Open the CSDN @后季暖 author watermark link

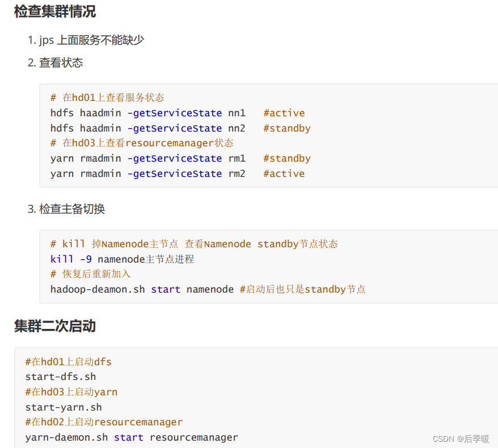tap(461, 438)
